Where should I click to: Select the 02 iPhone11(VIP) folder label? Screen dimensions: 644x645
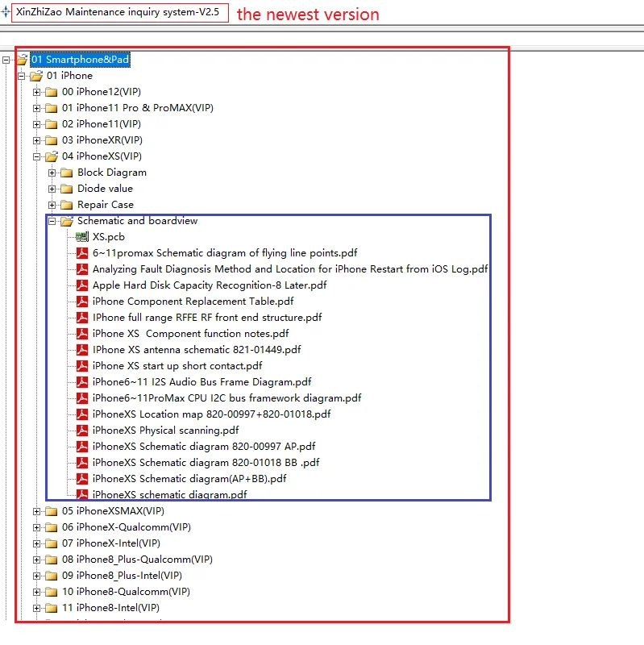click(x=102, y=124)
